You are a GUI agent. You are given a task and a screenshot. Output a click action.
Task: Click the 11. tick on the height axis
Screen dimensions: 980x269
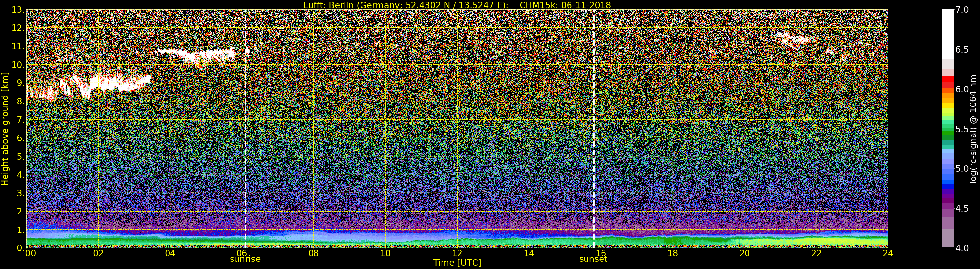click(x=18, y=46)
